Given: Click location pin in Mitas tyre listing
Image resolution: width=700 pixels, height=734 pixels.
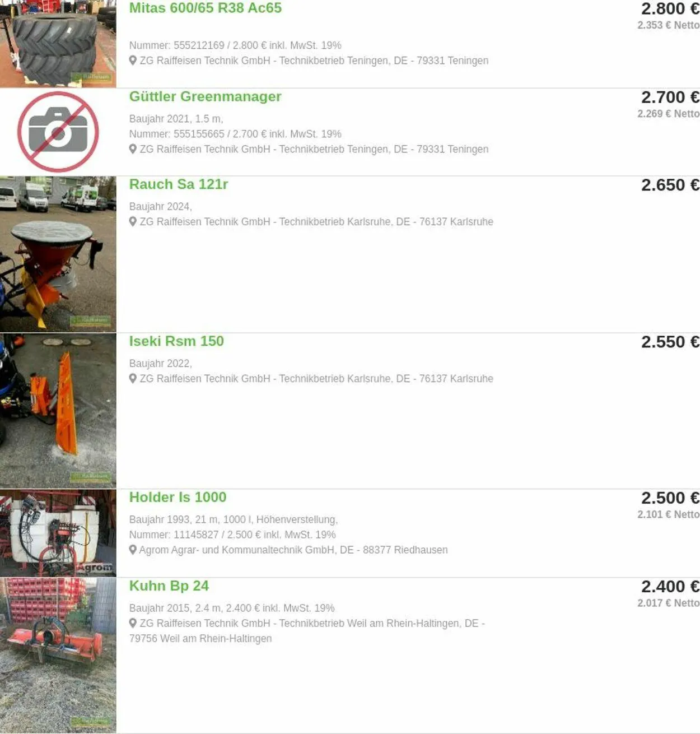Looking at the screenshot, I should pos(133,61).
